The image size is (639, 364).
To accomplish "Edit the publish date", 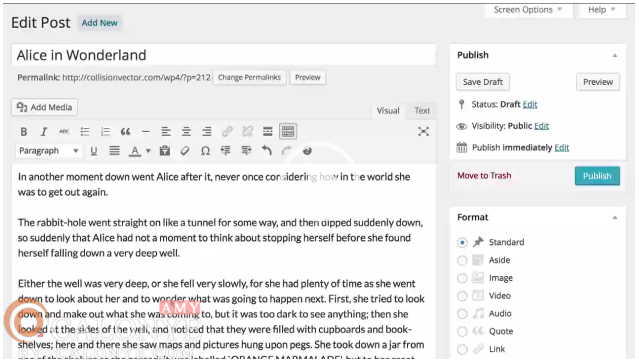I will tap(562, 148).
